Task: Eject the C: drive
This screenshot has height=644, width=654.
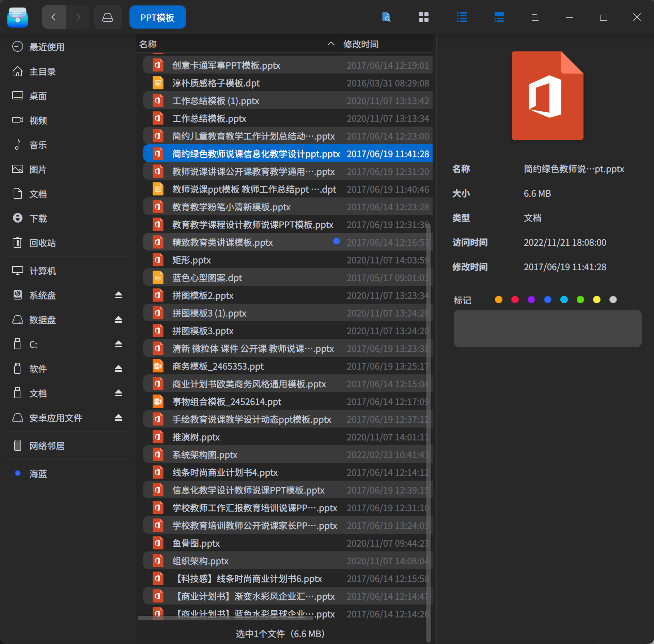Action: coord(118,344)
